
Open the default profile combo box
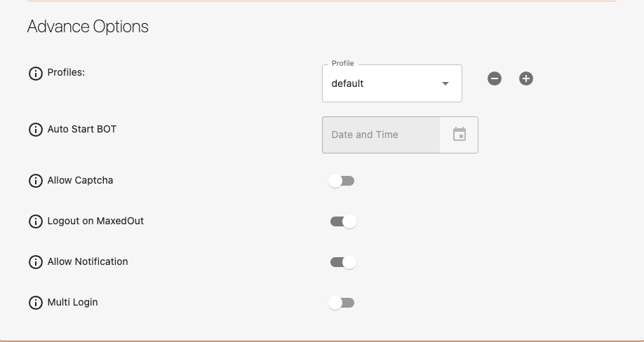392,83
